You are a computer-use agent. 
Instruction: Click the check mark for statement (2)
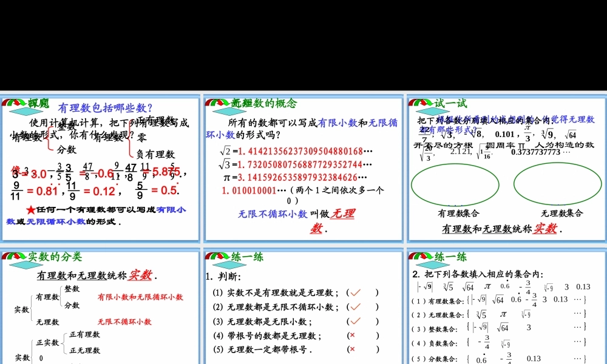tap(355, 307)
